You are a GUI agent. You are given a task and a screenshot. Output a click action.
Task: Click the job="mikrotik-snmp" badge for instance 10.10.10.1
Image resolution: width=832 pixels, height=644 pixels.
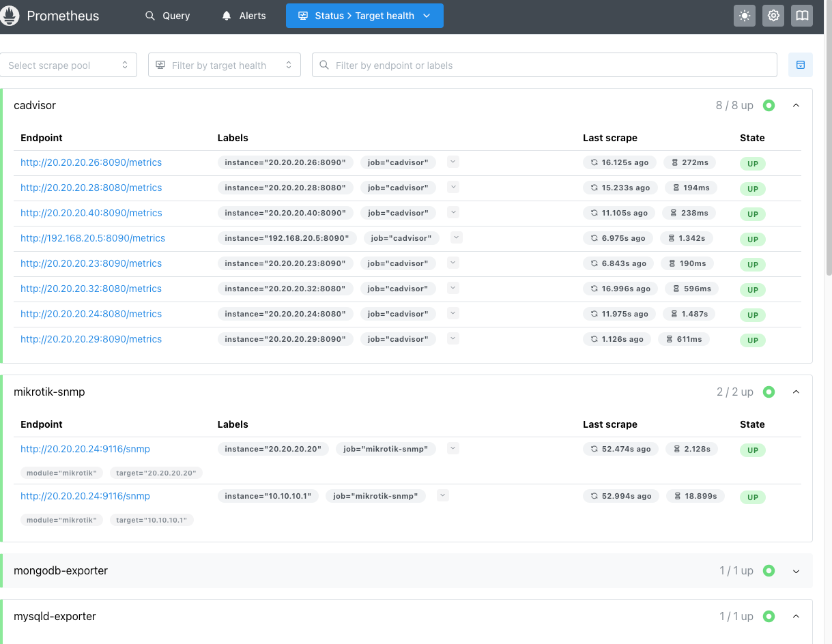tap(375, 496)
